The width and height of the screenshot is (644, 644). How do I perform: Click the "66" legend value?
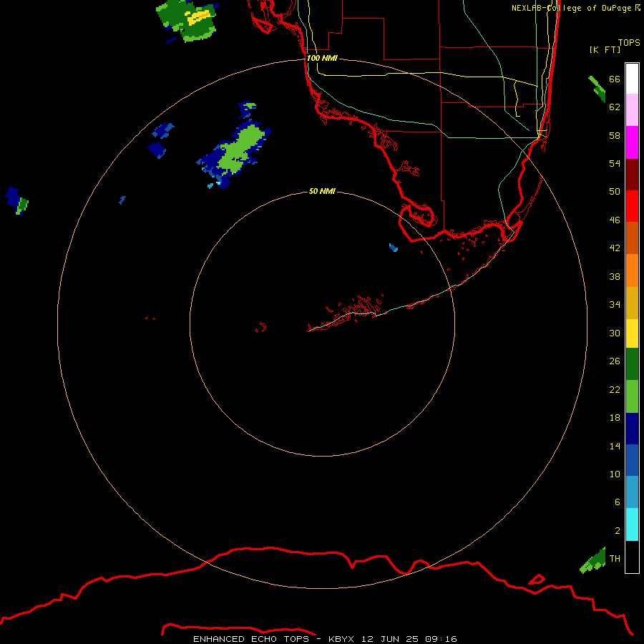pos(615,79)
